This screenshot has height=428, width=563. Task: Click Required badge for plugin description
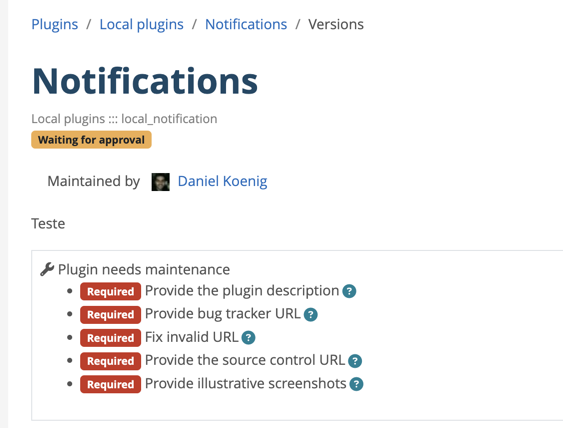tap(111, 291)
